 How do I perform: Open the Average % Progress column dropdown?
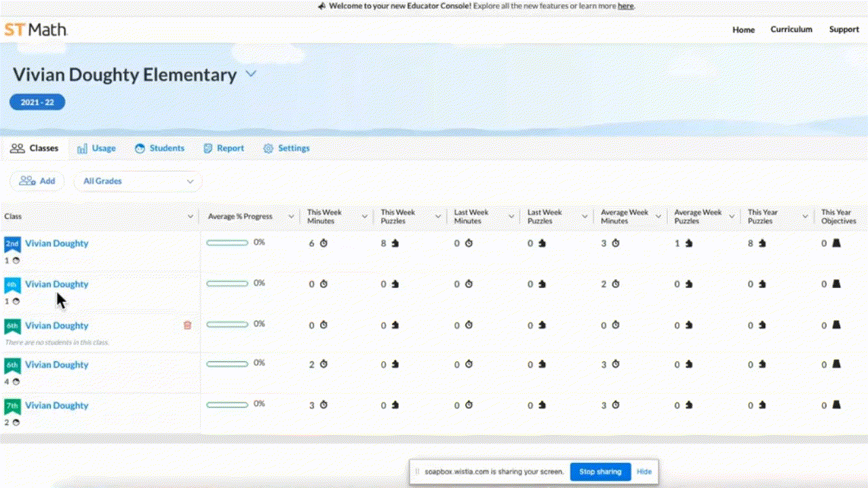coord(292,217)
